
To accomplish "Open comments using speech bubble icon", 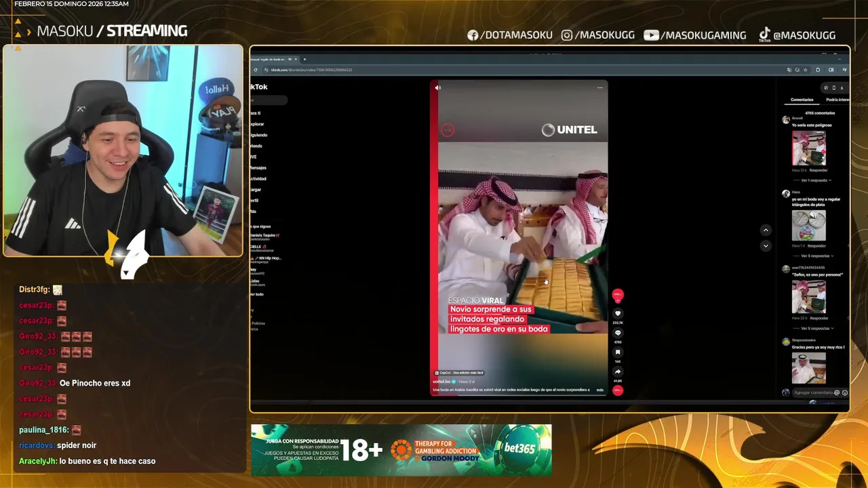I will (x=618, y=333).
